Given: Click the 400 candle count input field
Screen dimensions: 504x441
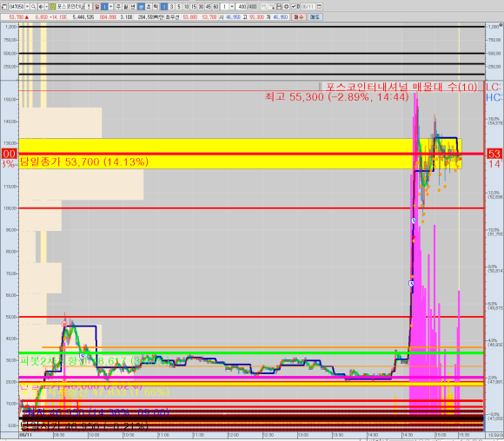Looking at the screenshot, I should coord(242,6).
